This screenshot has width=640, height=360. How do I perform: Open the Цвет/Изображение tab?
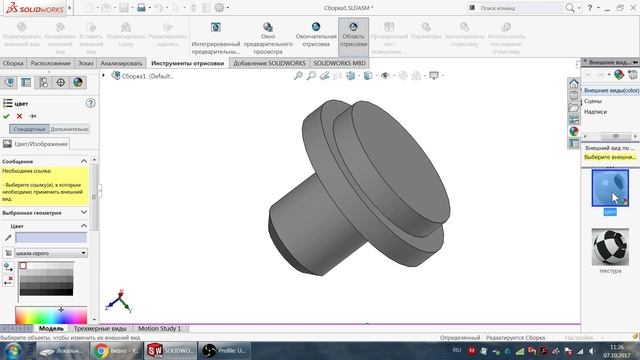[36, 144]
